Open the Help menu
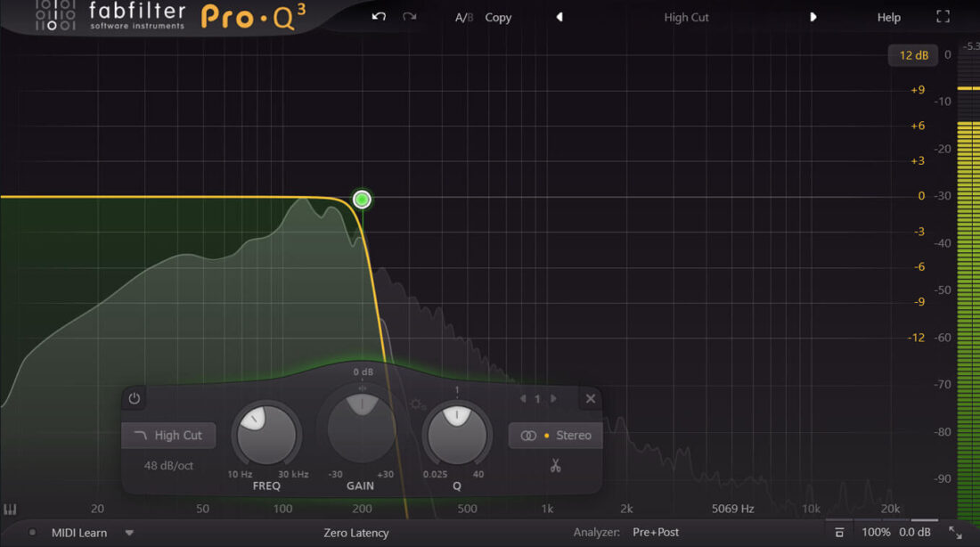This screenshot has height=547, width=980. pos(889,18)
